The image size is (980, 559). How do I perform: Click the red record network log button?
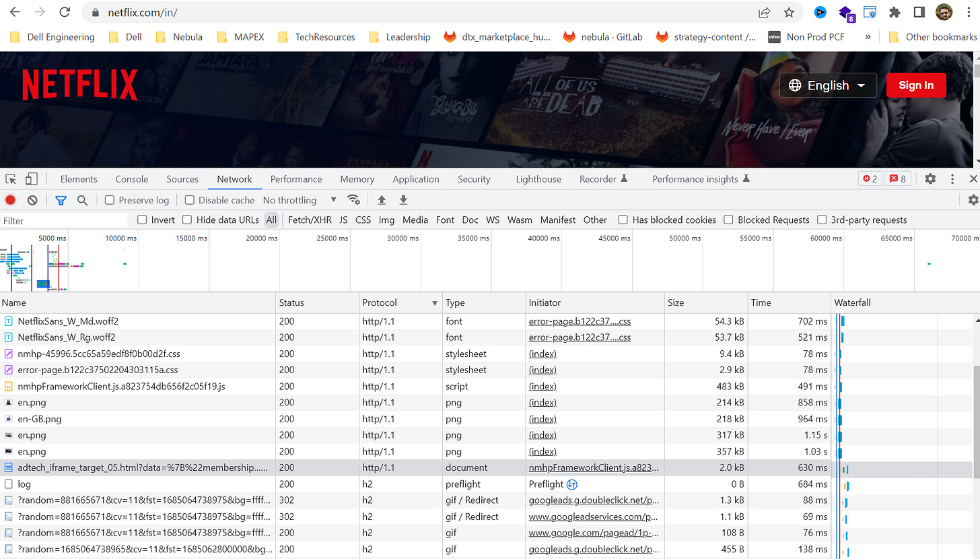click(x=10, y=200)
